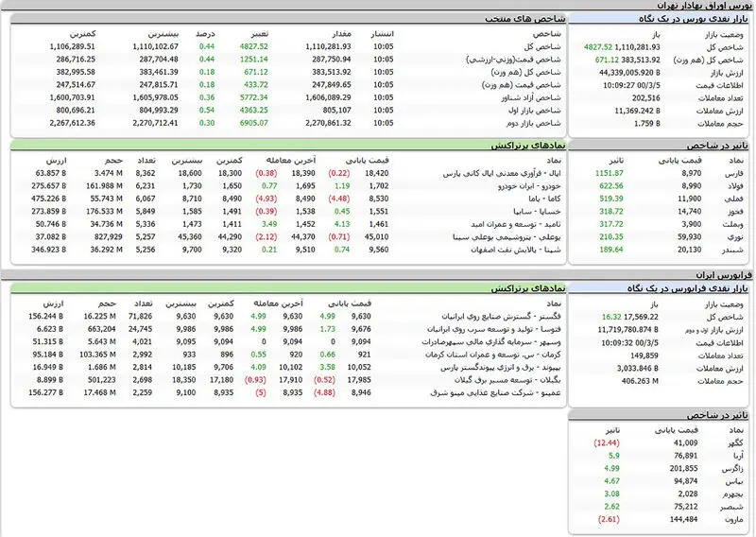Select timestamp 10:09:27 00/3/5

631,85
